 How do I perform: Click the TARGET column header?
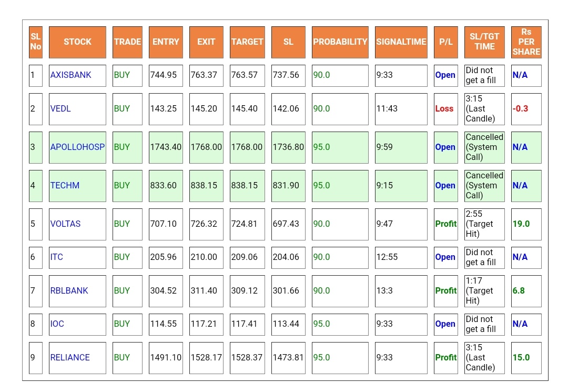point(247,42)
